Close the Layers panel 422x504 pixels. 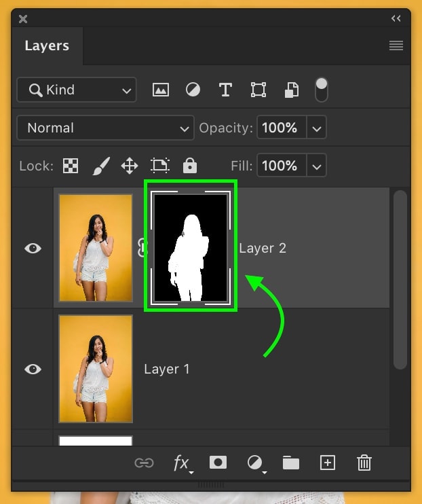[x=23, y=19]
